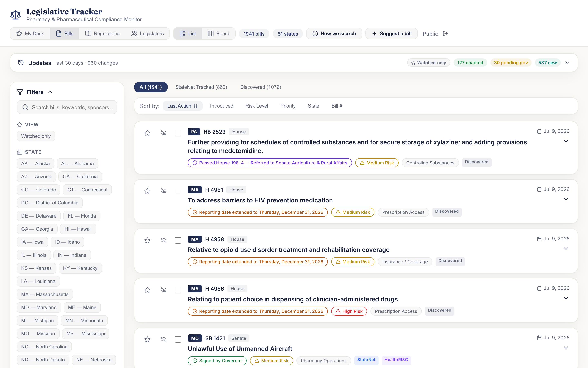Expand details of H 4951
Image resolution: width=588 pixels, height=368 pixels.
tap(566, 199)
